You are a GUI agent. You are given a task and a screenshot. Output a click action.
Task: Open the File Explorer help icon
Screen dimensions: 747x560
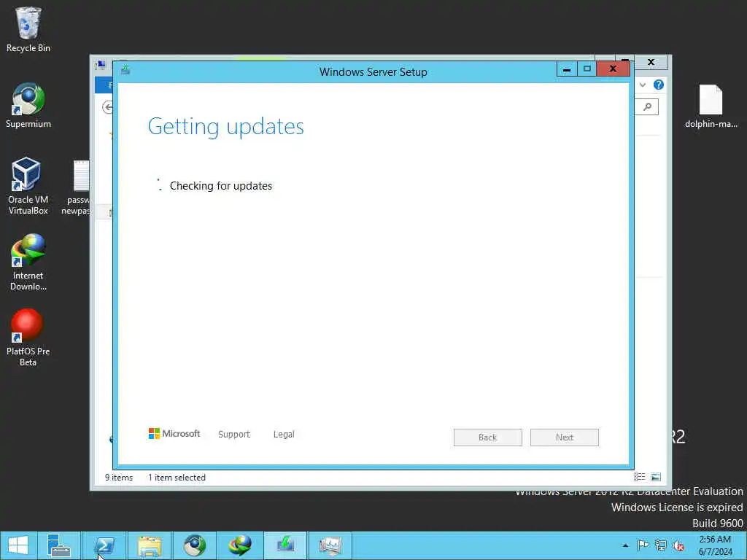click(659, 85)
